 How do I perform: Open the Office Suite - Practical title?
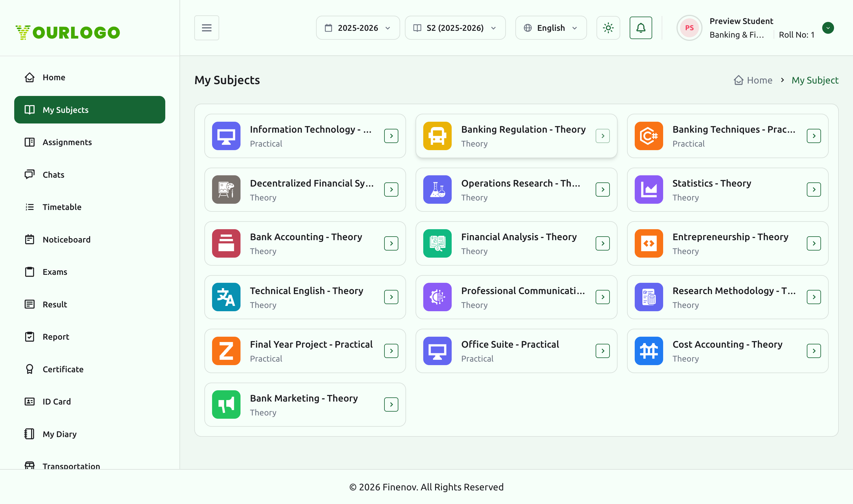tap(510, 344)
